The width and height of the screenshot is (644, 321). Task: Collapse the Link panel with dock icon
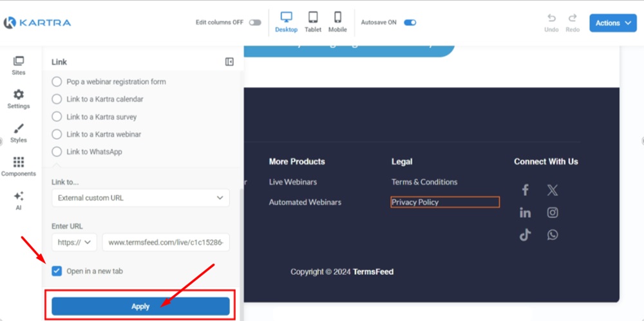coord(230,62)
